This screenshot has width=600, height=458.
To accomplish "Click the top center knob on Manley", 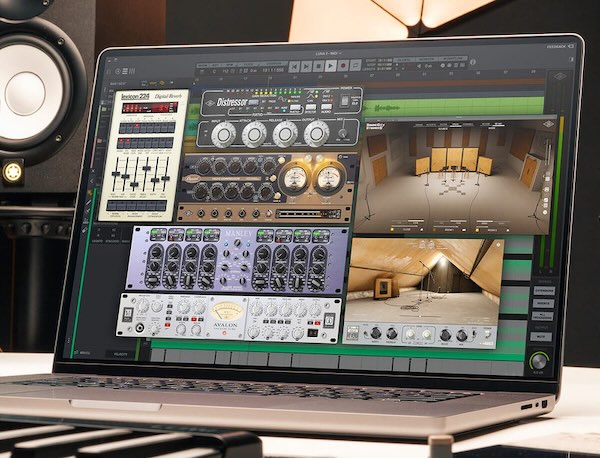I will (238, 243).
